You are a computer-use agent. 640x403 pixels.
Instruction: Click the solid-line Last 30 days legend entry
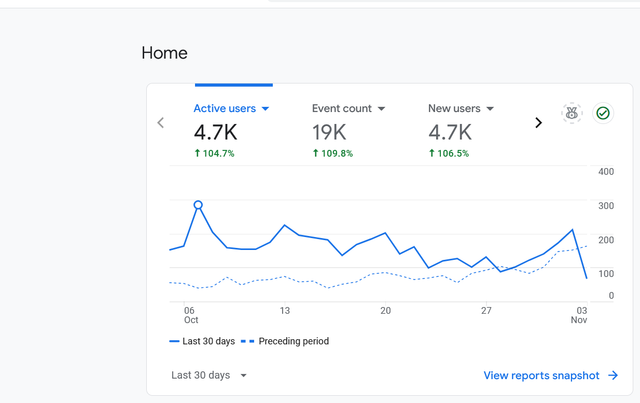click(202, 341)
